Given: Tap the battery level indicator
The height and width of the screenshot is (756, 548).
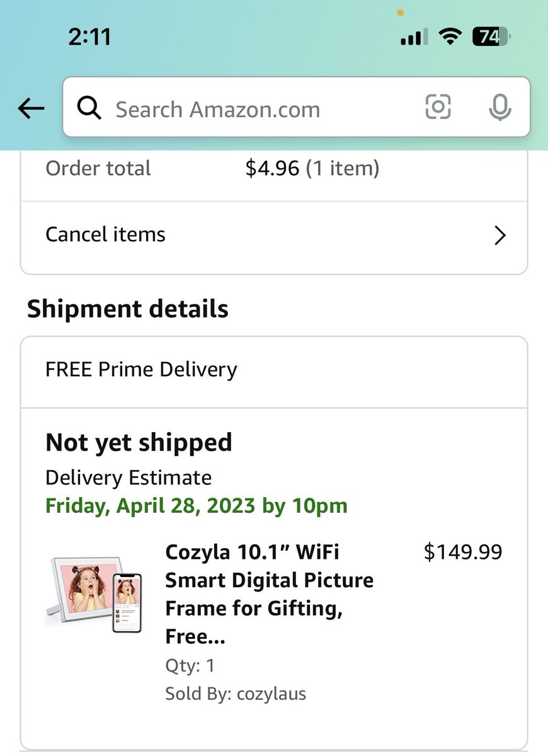Looking at the screenshot, I should (491, 37).
